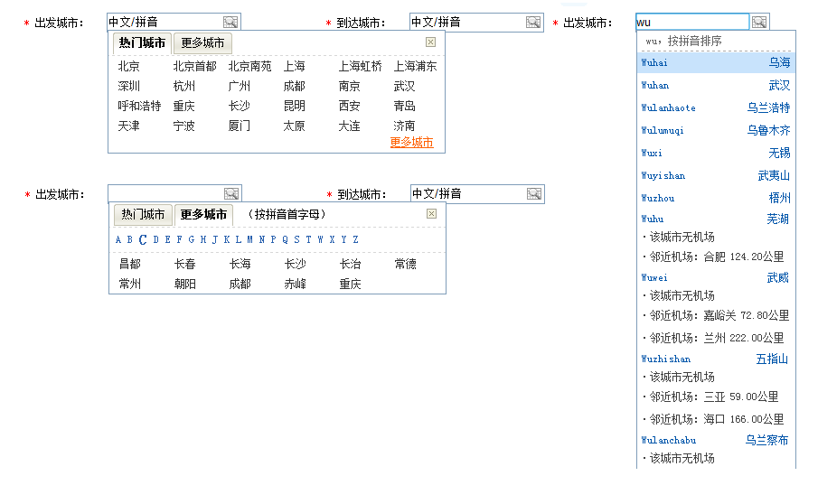Select Wuhai 乌海 suggestion row
The width and height of the screenshot is (818, 504).
pos(716,62)
